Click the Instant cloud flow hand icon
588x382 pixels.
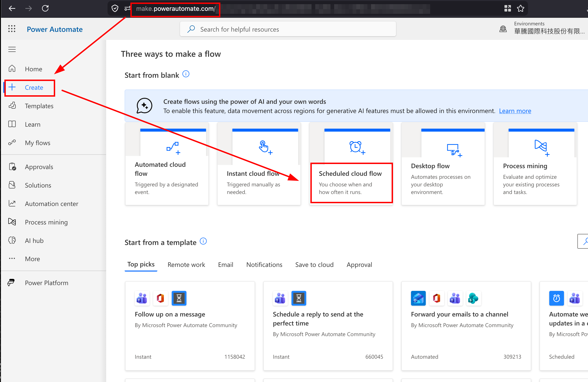[265, 147]
